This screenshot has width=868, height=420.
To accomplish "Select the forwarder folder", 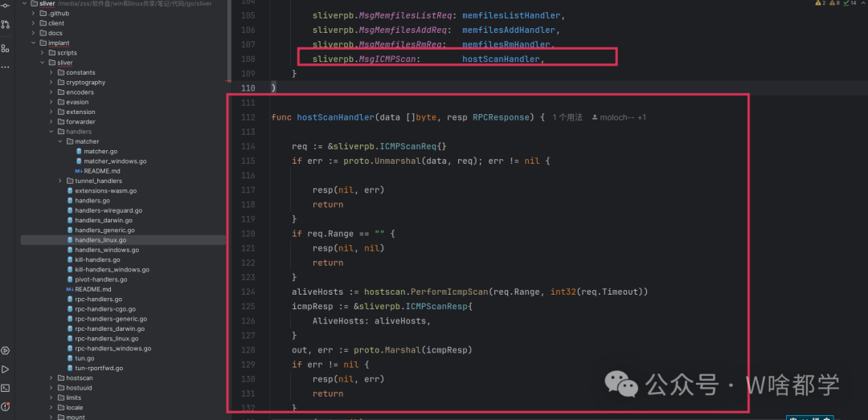I will pyautogui.click(x=80, y=122).
